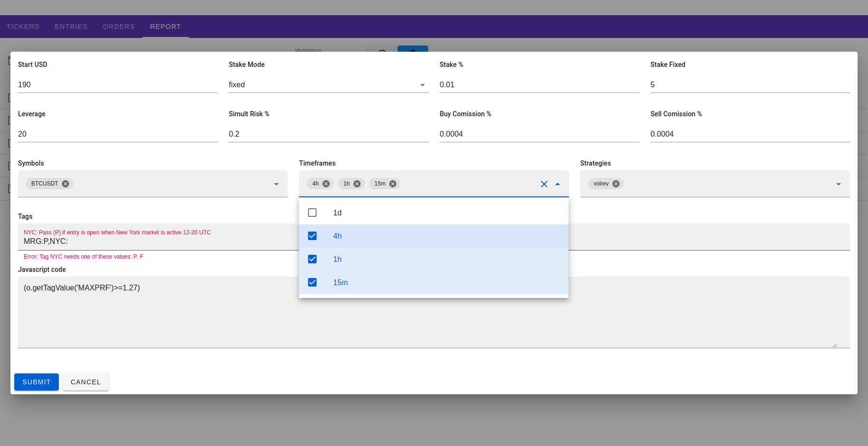Remove the volrev strategy chip
This screenshot has height=446, width=868.
coord(616,184)
